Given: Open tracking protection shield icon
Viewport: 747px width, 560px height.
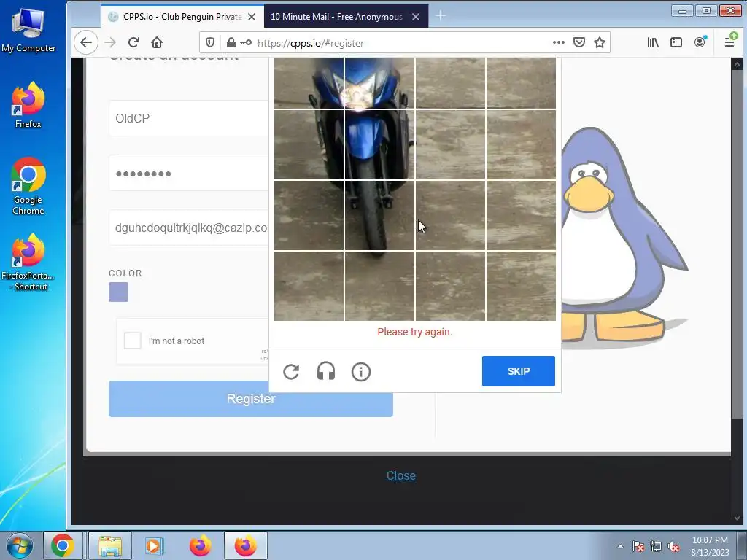Looking at the screenshot, I should (210, 43).
